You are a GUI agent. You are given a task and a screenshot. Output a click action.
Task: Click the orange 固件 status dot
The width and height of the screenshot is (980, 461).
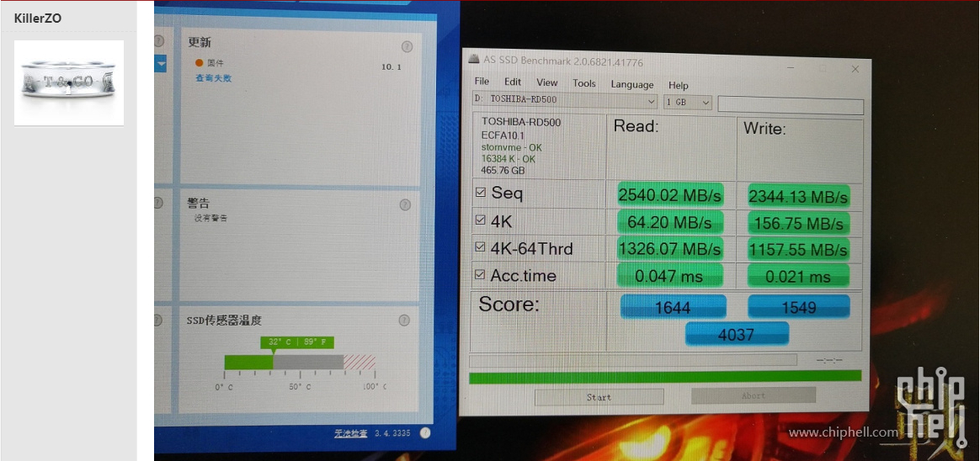click(x=200, y=62)
